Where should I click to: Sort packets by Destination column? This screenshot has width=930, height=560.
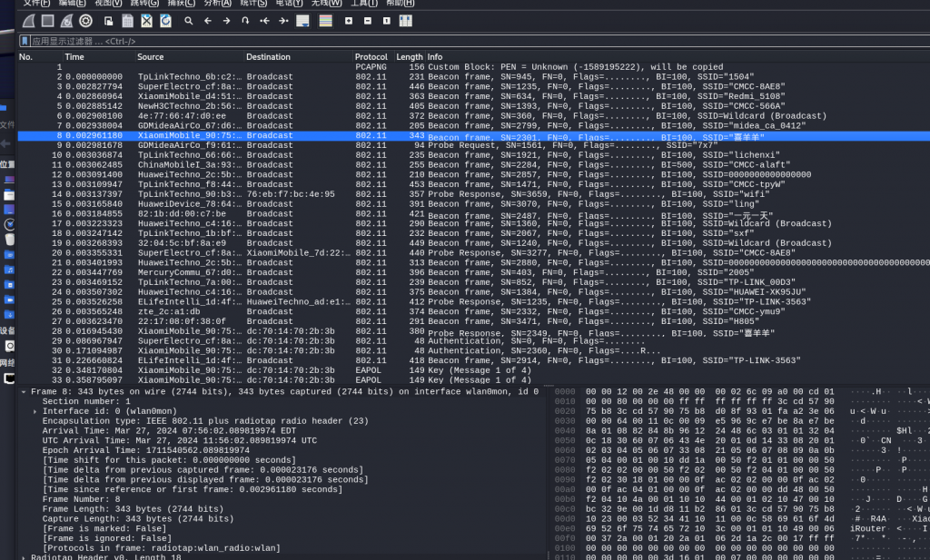coord(298,57)
